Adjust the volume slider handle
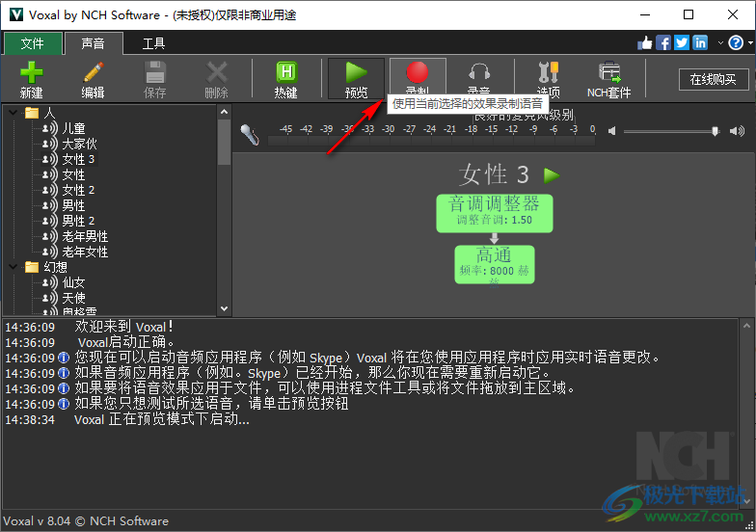 [x=715, y=131]
